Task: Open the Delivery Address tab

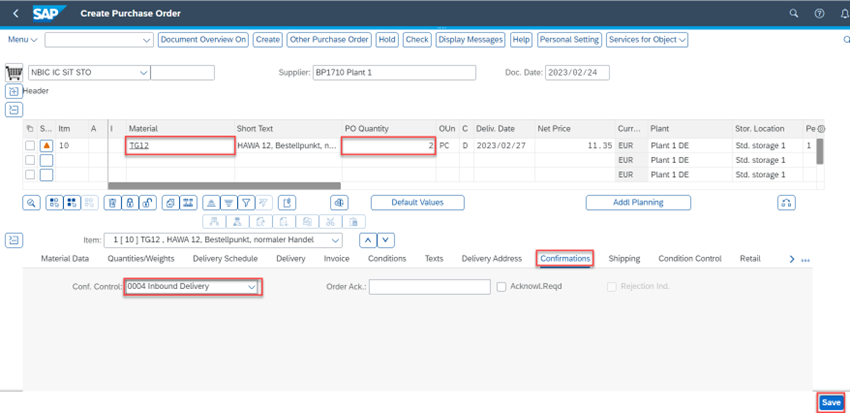Action: (492, 259)
